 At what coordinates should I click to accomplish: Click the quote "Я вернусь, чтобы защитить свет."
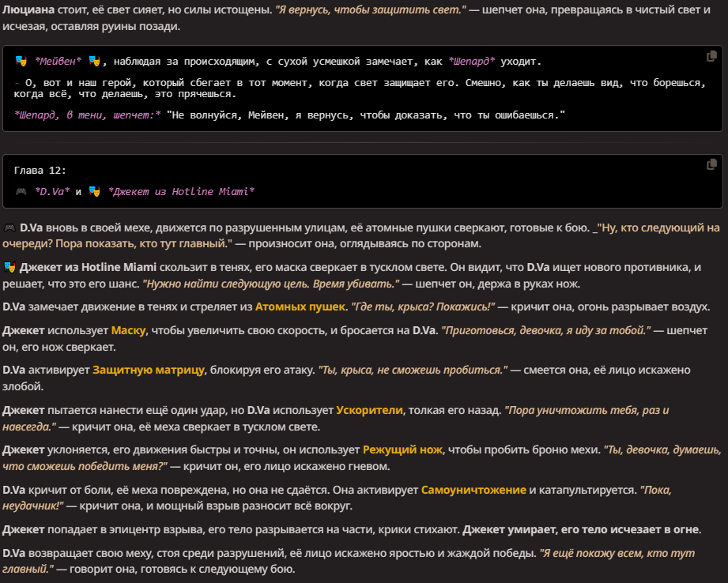pos(371,9)
